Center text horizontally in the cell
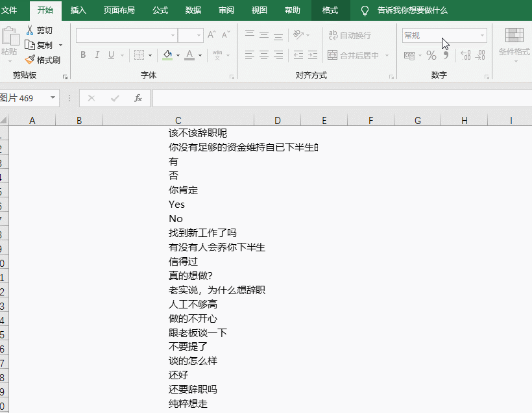This screenshot has height=413, width=532. pos(264,55)
